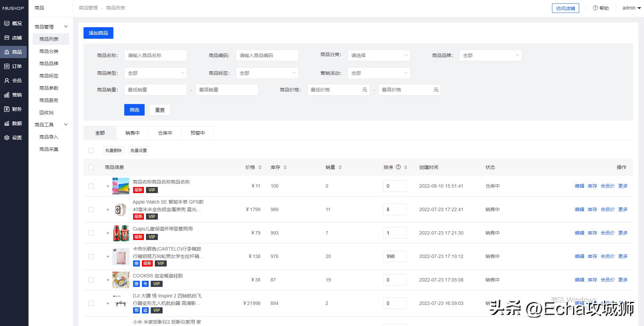Select the 订单 orders icon
644x326 pixels.
click(x=7, y=66)
